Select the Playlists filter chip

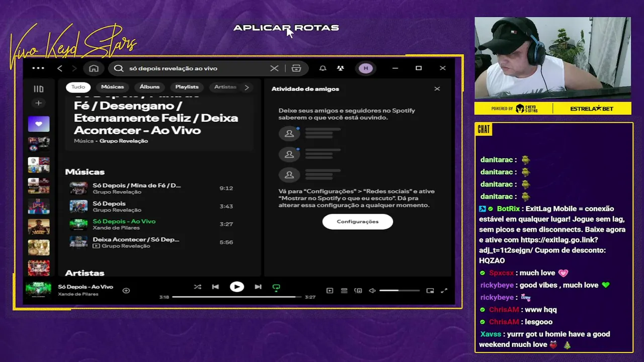tap(187, 87)
